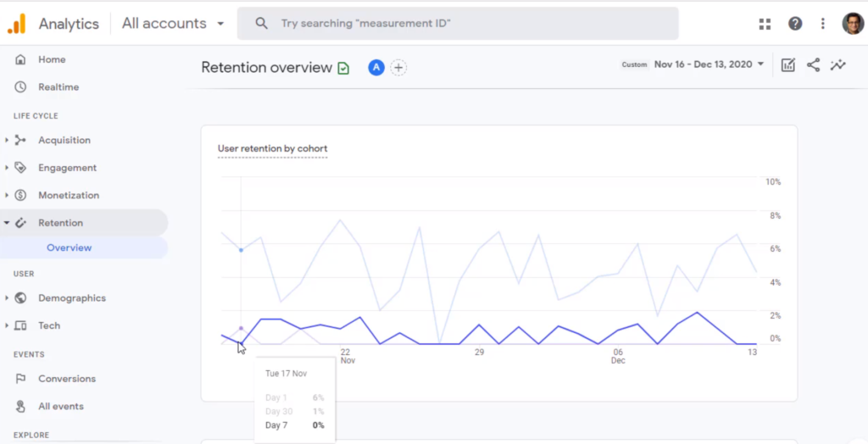Collapse the Retention section
The image size is (868, 444).
point(60,223)
